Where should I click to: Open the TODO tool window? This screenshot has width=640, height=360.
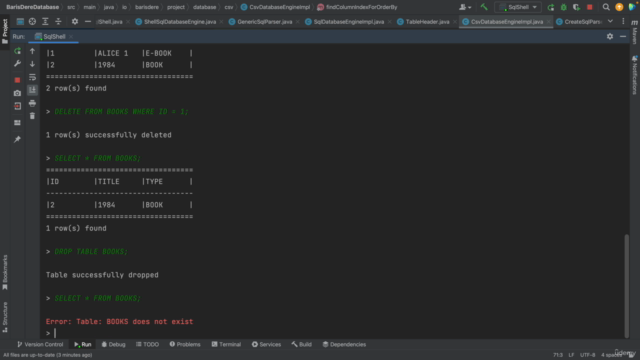click(147, 344)
